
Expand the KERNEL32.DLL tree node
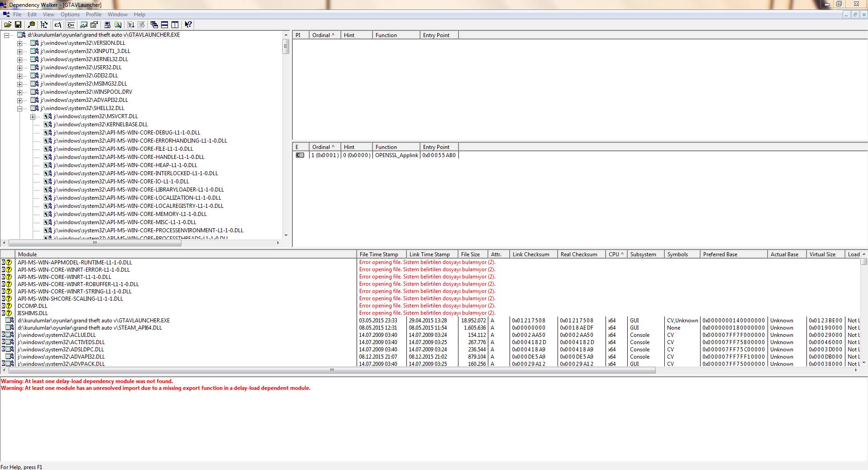20,60
